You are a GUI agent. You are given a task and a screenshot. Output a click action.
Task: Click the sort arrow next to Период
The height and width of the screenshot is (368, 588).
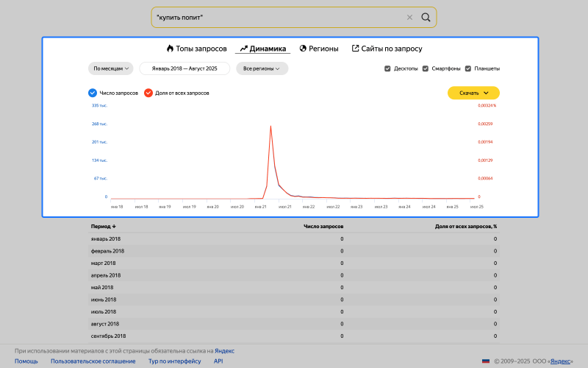[x=115, y=227]
